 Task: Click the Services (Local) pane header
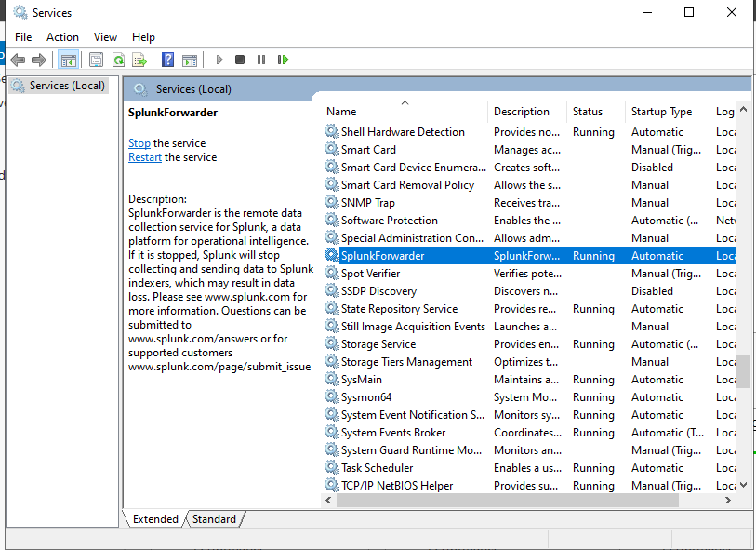pos(192,89)
